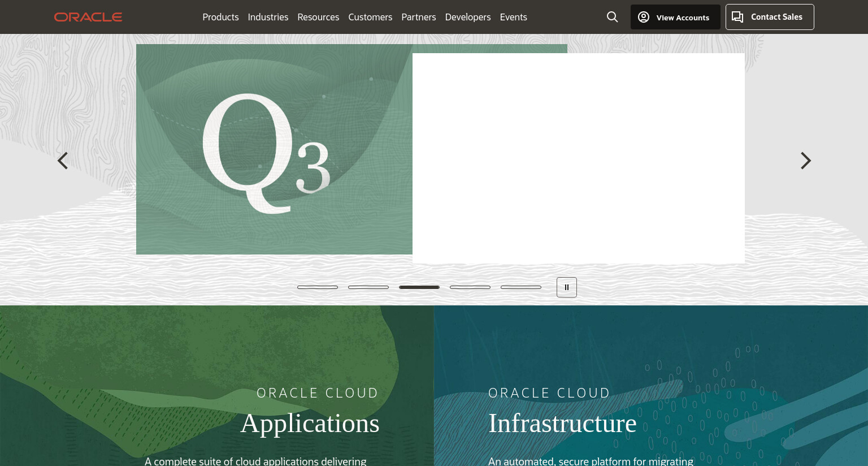Go to previous carousel slide arrow
Screen dimensions: 868x466
tap(63, 161)
